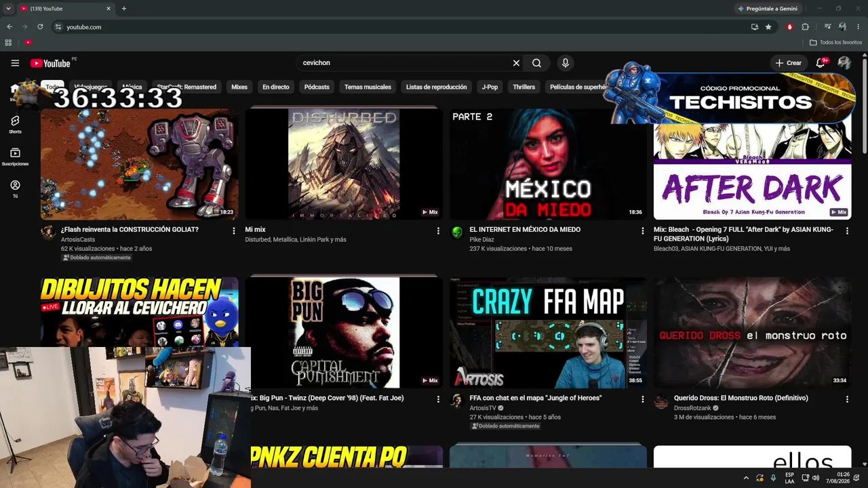Open options for the Big Pun Twinz mix
868x488 pixels.
[x=438, y=399]
